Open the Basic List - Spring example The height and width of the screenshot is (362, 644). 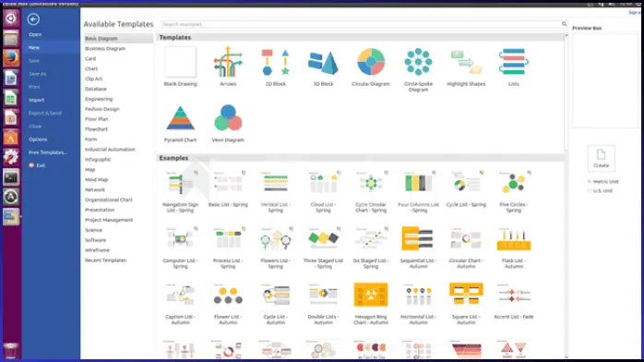point(228,188)
